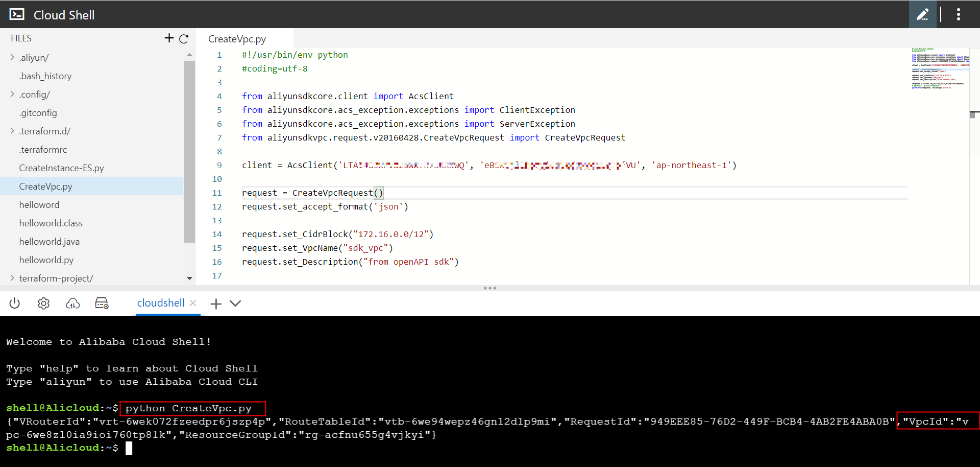The height and width of the screenshot is (467, 980).
Task: Click the #coding=utf-8 comment line
Action: pyautogui.click(x=275, y=68)
